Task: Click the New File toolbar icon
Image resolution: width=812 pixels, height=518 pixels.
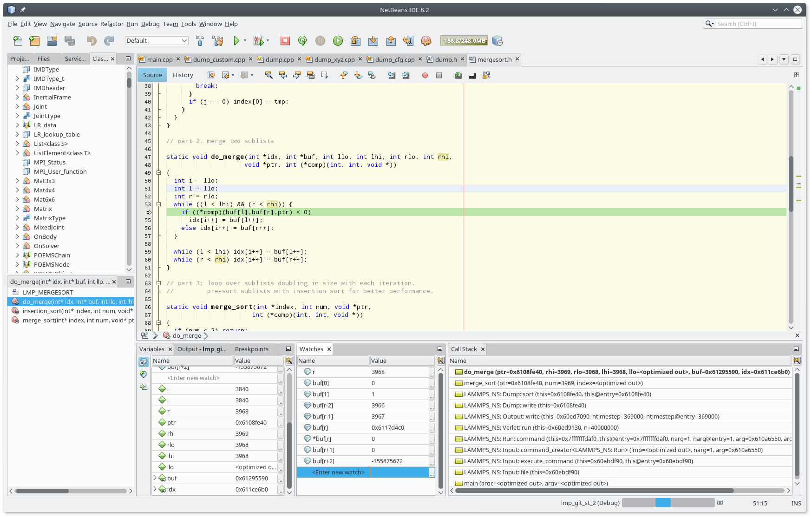Action: 17,41
